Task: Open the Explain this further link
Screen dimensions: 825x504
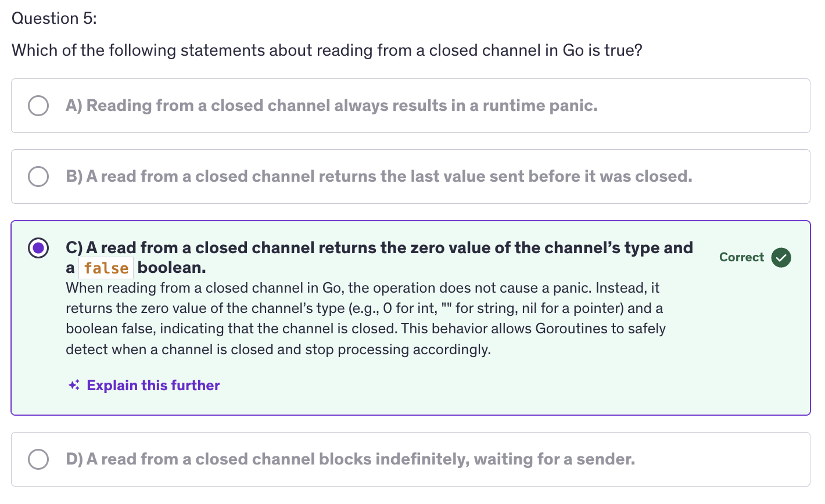Action: click(153, 385)
